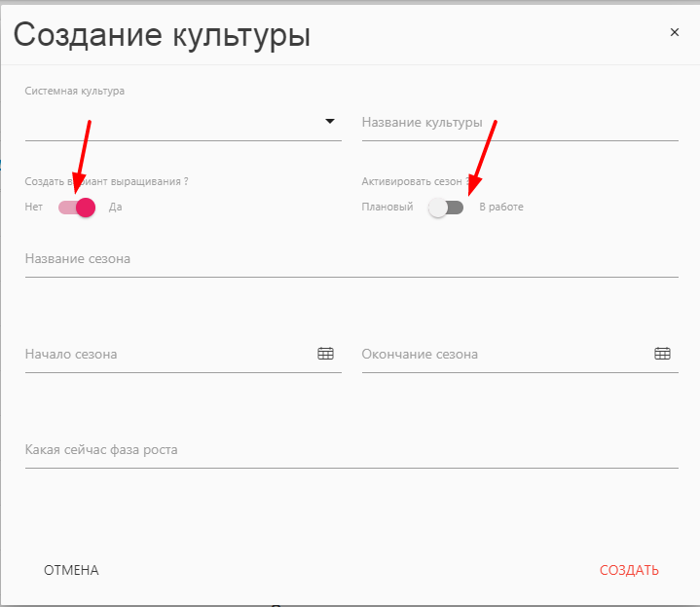700x607 pixels.
Task: Toggle the Активировать сезон switch
Action: (x=446, y=207)
